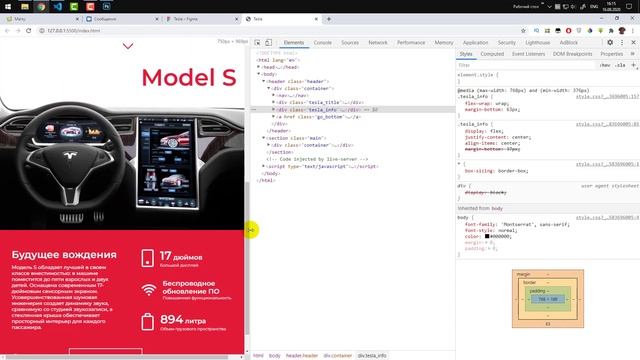Screen dimensions: 640x360
Task: Open the red Opera-style extension icon
Action: click(x=569, y=31)
